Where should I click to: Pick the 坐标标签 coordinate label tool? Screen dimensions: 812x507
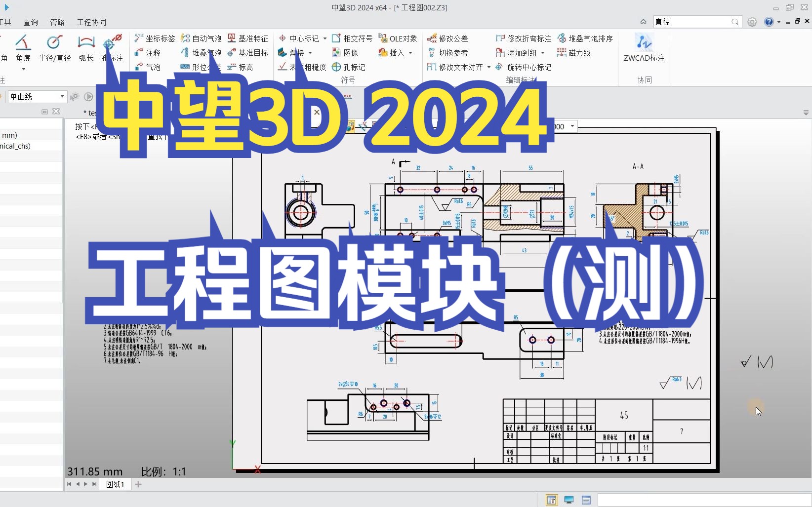click(x=155, y=39)
